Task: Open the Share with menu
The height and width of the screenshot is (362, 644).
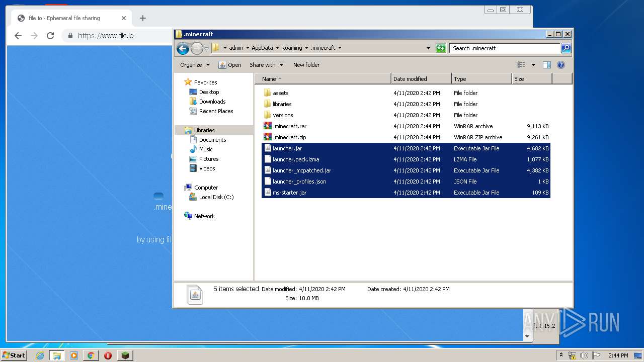Action: pos(266,65)
